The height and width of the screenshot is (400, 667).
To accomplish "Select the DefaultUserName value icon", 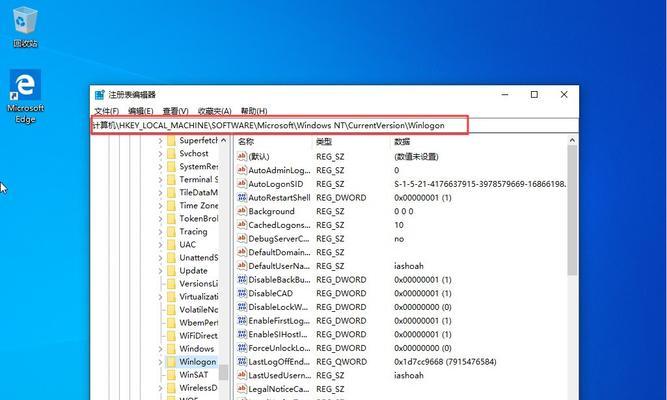I will point(242,266).
